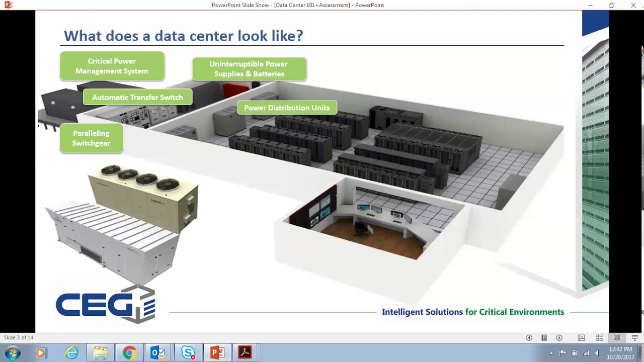
Task: Open File Explorer folder in taskbar
Action: [100, 353]
